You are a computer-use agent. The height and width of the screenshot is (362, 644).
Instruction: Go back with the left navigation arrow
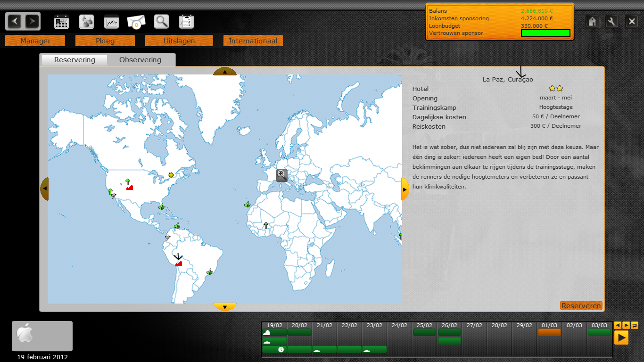(x=15, y=21)
